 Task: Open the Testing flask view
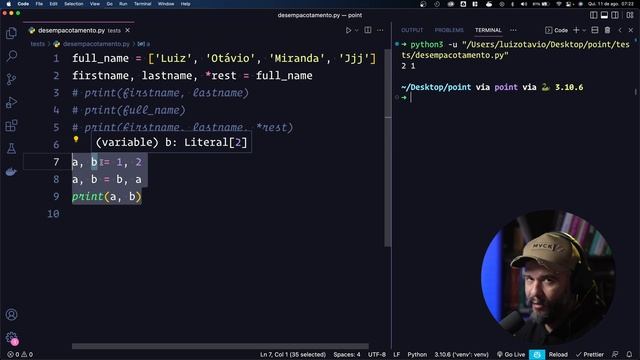click(x=11, y=148)
